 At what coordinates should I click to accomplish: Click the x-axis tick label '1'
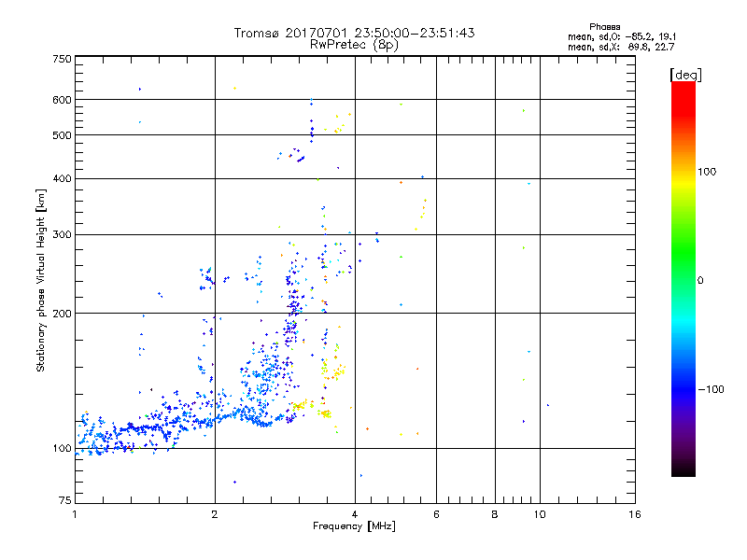[75, 514]
